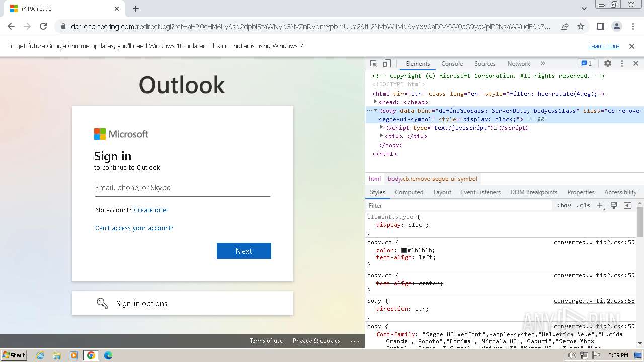The height and width of the screenshot is (362, 644).
Task: Select html breadcrumb in DevTools
Action: [375, 179]
